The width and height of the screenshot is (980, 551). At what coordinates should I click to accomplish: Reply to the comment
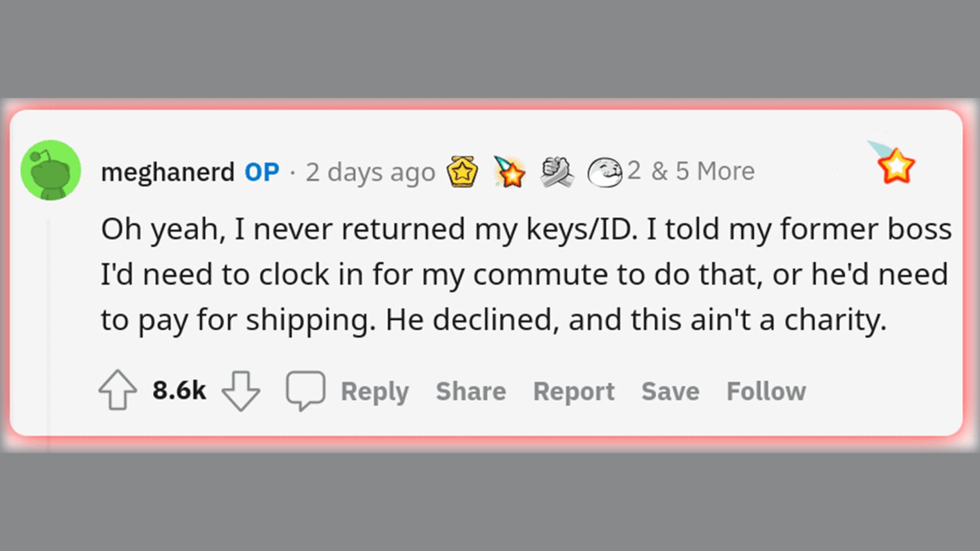pyautogui.click(x=374, y=391)
